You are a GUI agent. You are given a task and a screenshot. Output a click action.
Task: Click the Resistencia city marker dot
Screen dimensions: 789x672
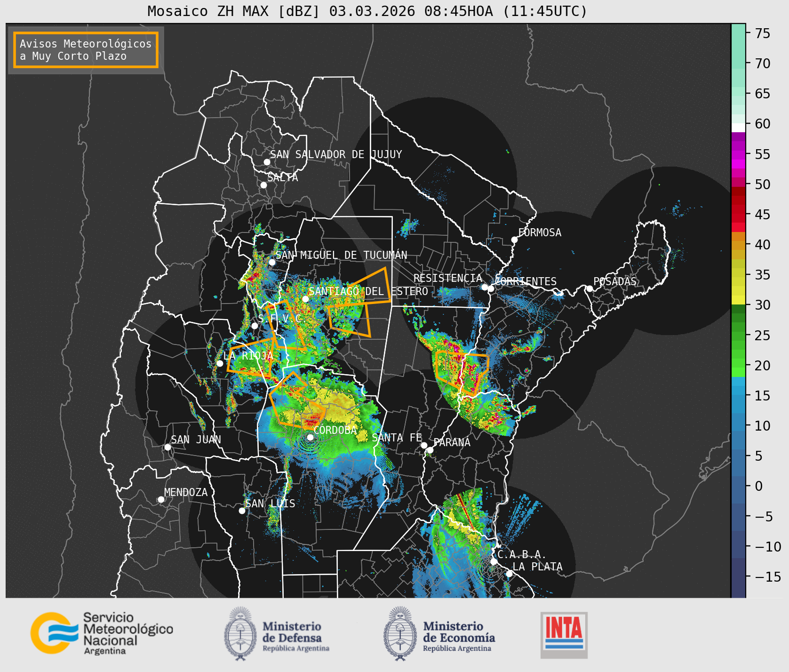click(485, 287)
